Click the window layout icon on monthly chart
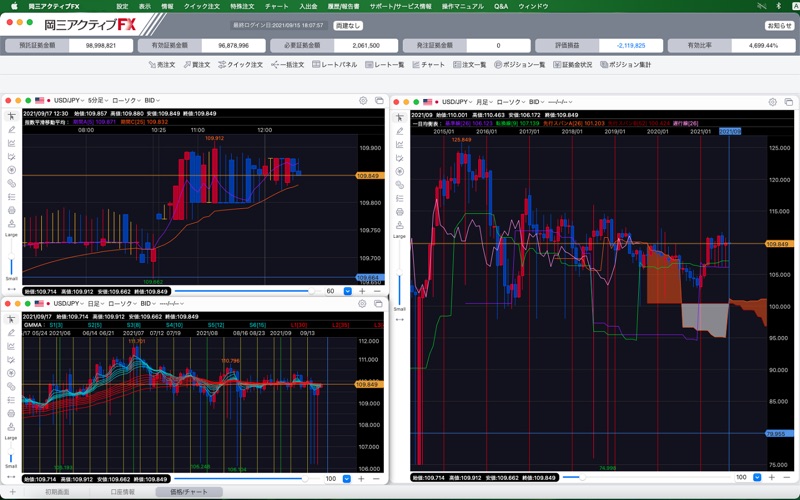This screenshot has width=800, height=500. tap(787, 101)
